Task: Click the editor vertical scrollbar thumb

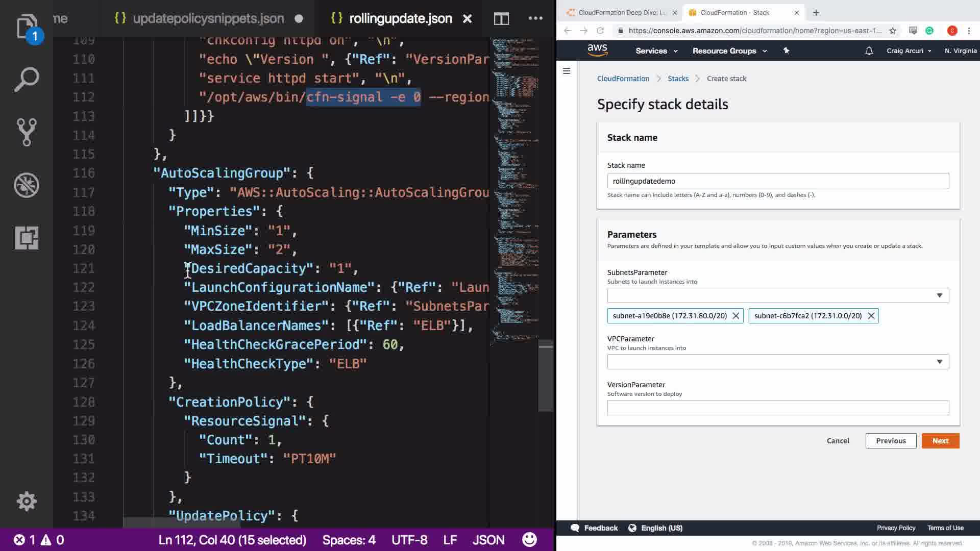Action: 546,375
